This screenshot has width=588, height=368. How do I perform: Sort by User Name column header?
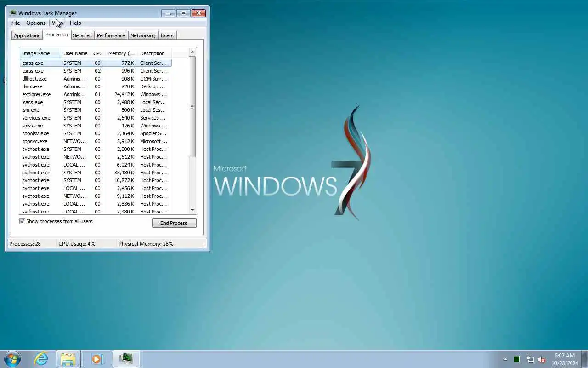pos(75,53)
